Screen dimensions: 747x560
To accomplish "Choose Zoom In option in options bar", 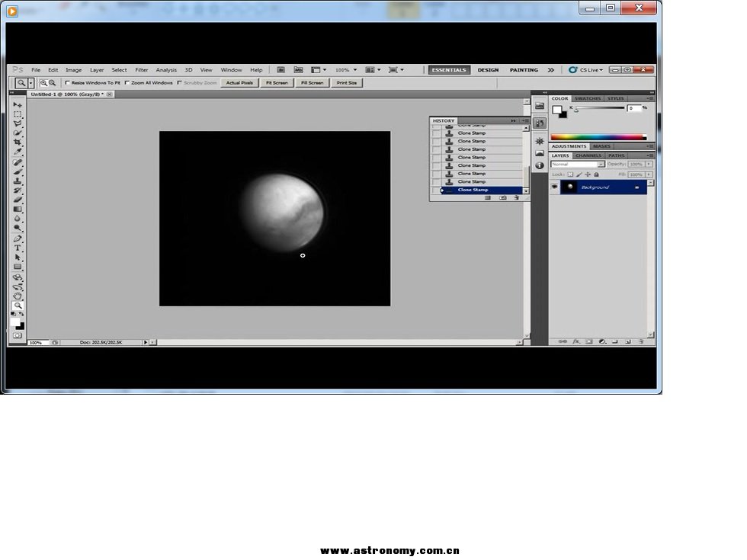I will tap(43, 83).
